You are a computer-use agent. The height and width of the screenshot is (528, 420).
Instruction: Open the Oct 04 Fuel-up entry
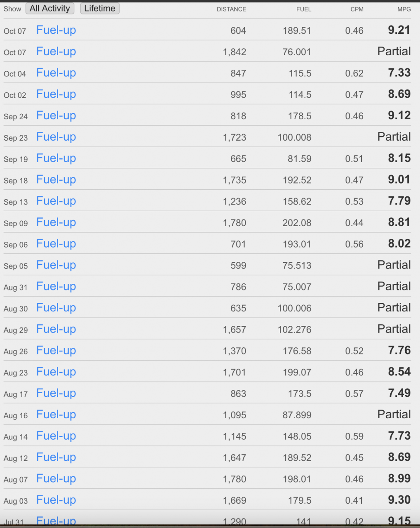(x=56, y=73)
